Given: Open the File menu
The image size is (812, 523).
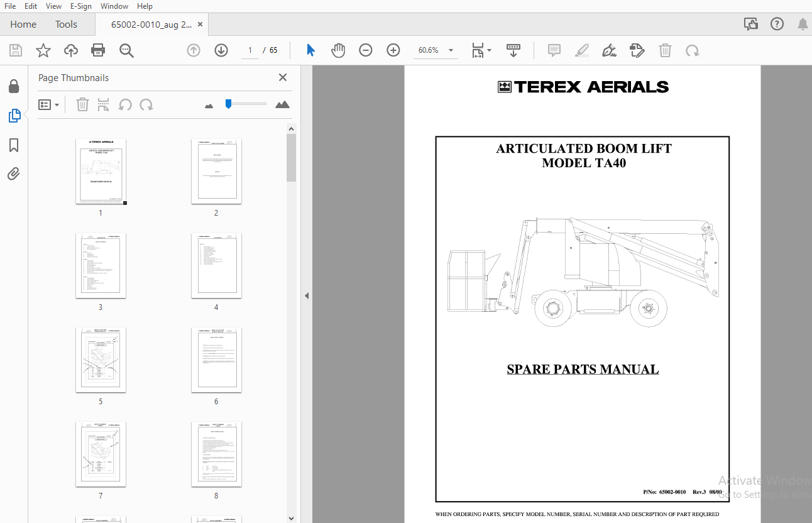Looking at the screenshot, I should click(10, 6).
